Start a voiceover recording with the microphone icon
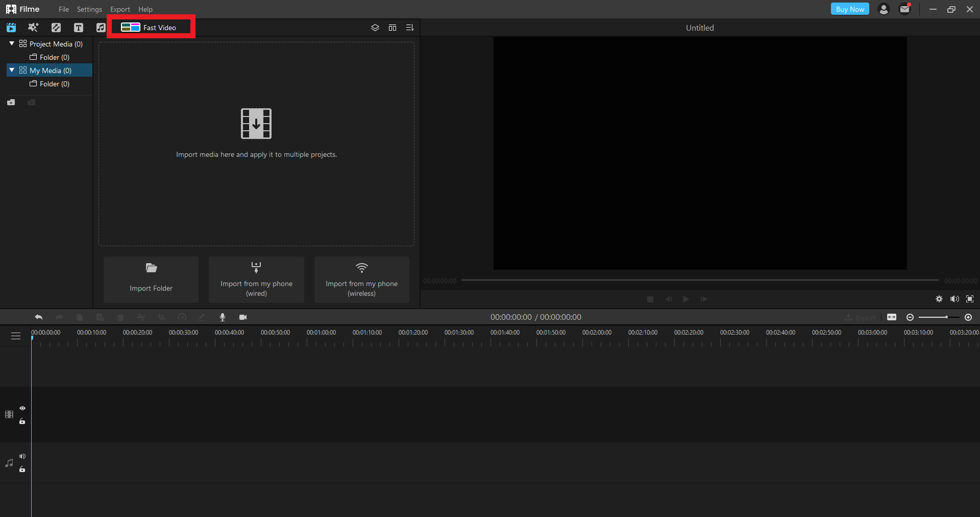The width and height of the screenshot is (980, 517). [223, 317]
